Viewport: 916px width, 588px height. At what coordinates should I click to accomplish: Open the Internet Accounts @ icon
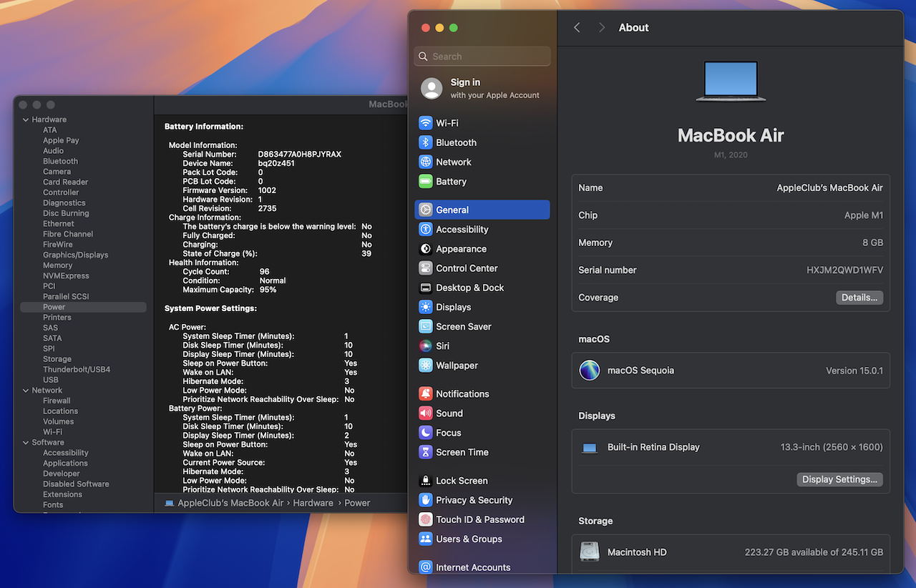[x=426, y=567]
